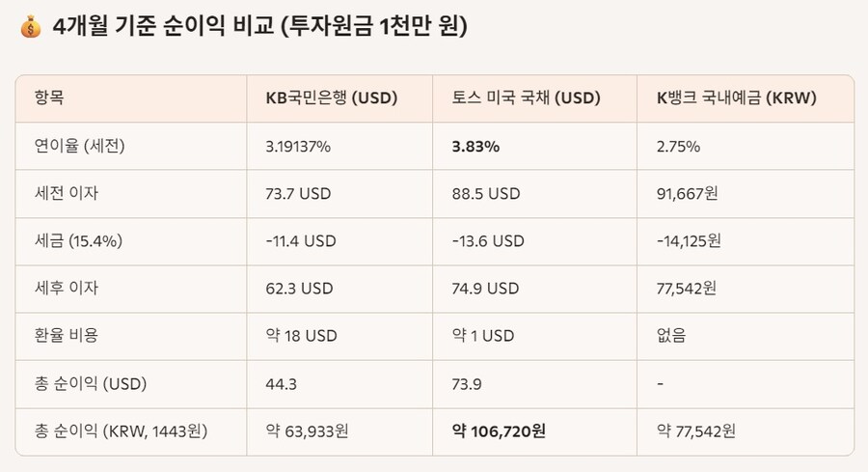
Task: Select the -14,125원 tax cell
Action: [x=689, y=241]
